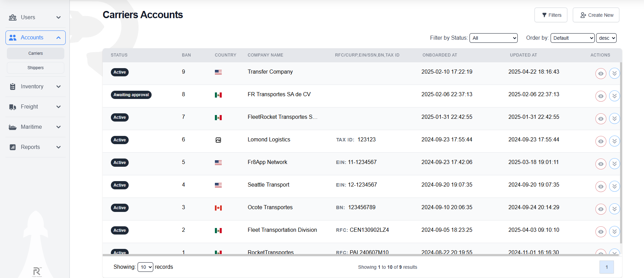The width and height of the screenshot is (644, 278).
Task: Click the Filters button
Action: 551,15
